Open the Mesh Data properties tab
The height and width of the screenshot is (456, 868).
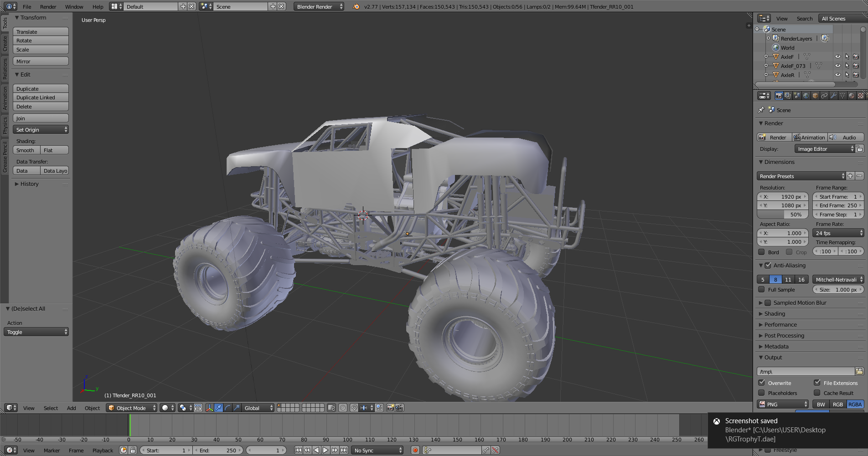tap(842, 96)
